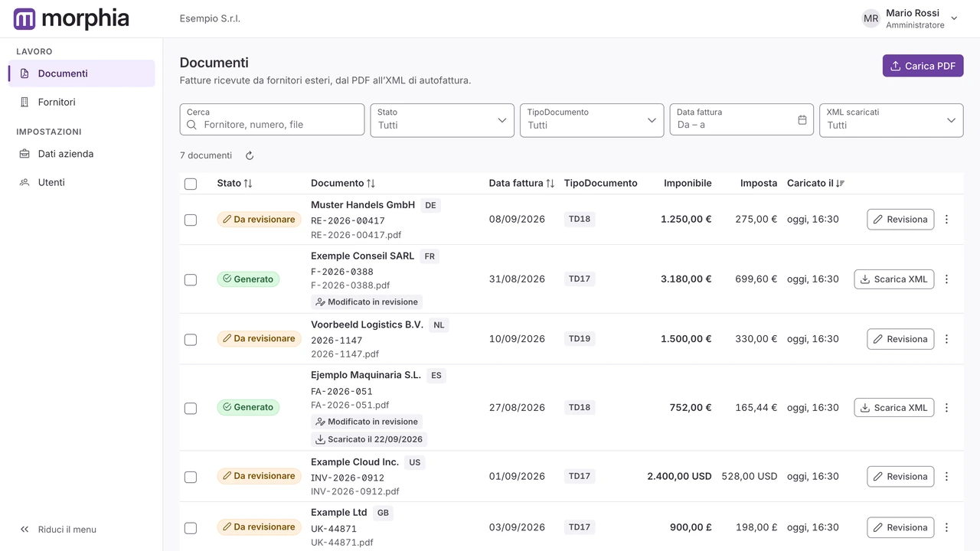Sort by the Caricato il column
Image resolution: width=980 pixels, height=551 pixels.
[815, 184]
